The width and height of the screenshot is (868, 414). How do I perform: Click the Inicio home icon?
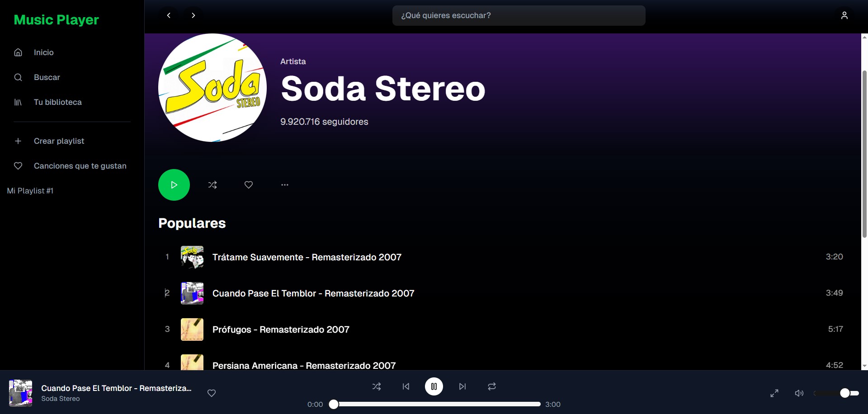18,52
